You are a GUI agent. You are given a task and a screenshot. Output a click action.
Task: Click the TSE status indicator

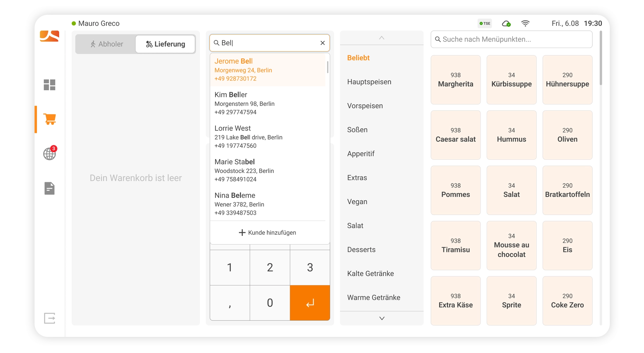coord(485,23)
